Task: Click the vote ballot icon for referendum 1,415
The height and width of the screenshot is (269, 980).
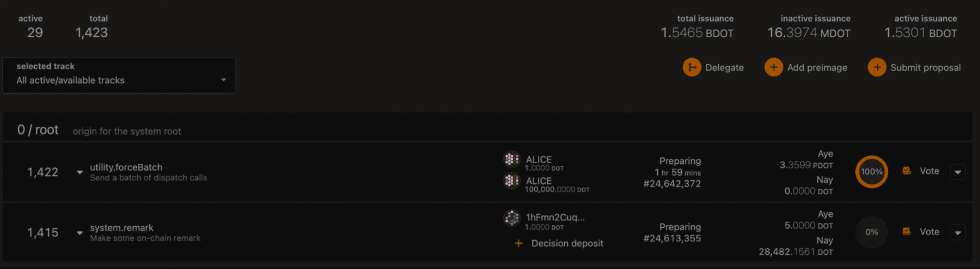Action: click(907, 231)
